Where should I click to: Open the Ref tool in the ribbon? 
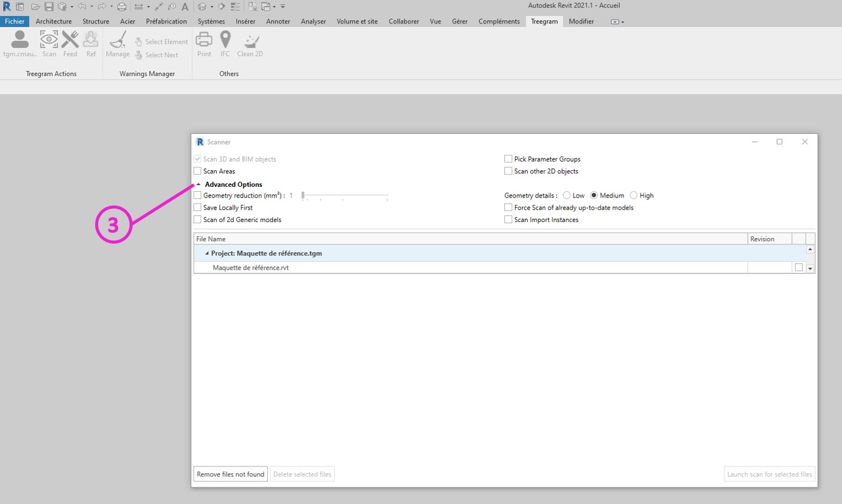[91, 44]
